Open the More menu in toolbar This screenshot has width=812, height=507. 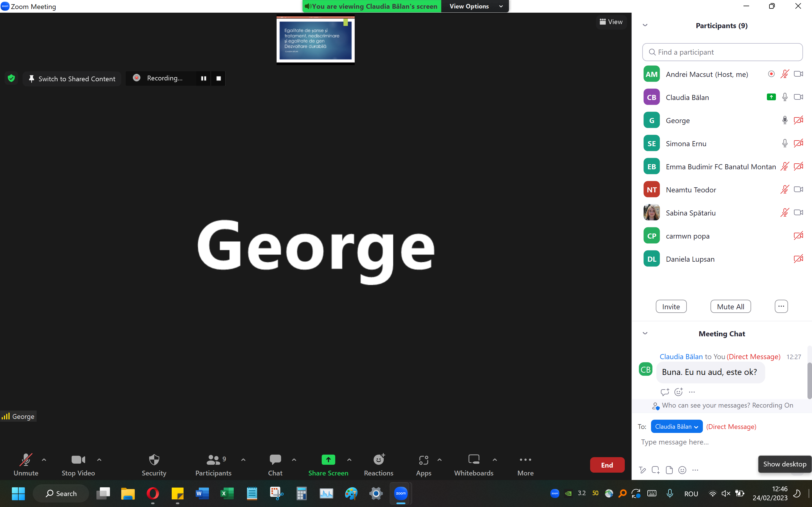(x=525, y=460)
